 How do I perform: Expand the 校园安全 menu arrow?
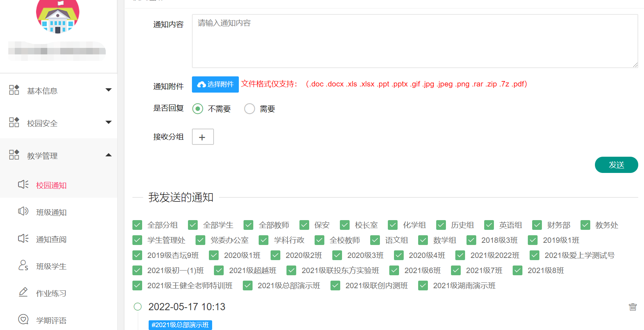[108, 122]
